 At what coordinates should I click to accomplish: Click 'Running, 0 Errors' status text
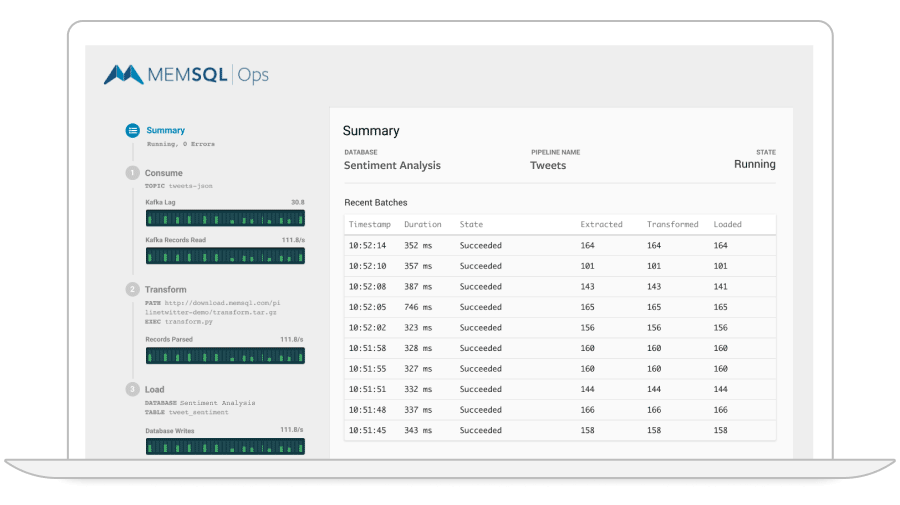coord(181,144)
